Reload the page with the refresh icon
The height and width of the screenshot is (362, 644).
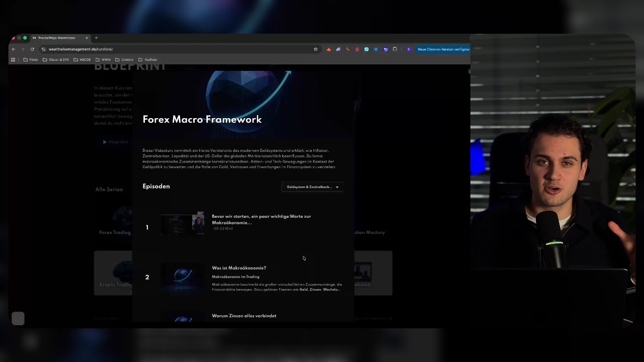click(x=32, y=49)
